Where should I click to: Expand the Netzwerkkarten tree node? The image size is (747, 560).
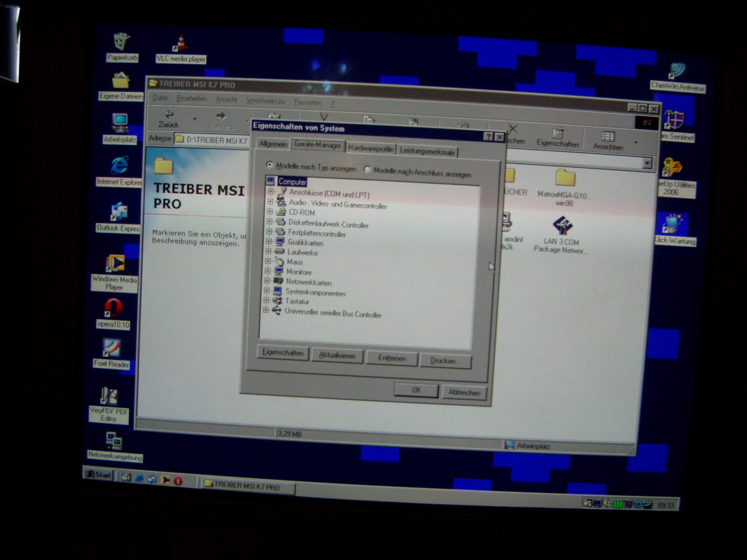click(x=267, y=281)
